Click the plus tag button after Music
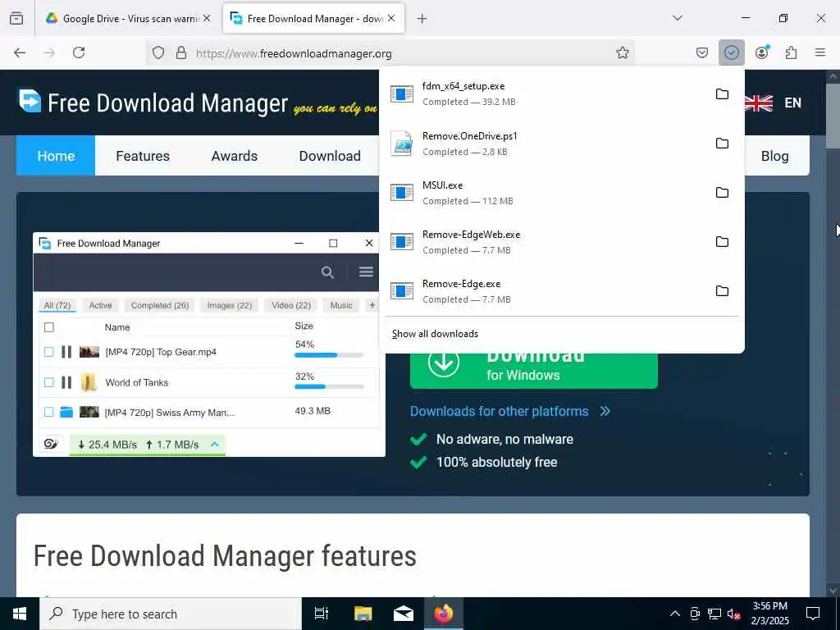Image resolution: width=840 pixels, height=630 pixels. click(372, 305)
